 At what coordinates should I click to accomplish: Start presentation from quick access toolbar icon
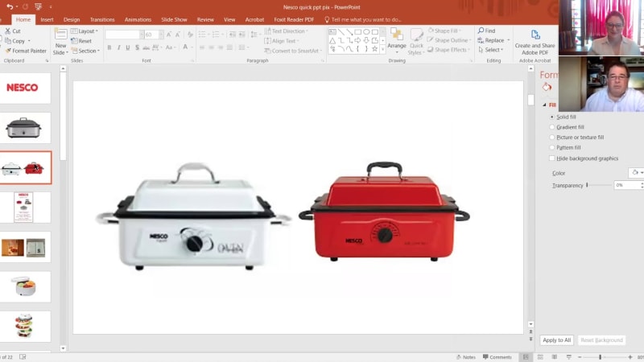[38, 6]
